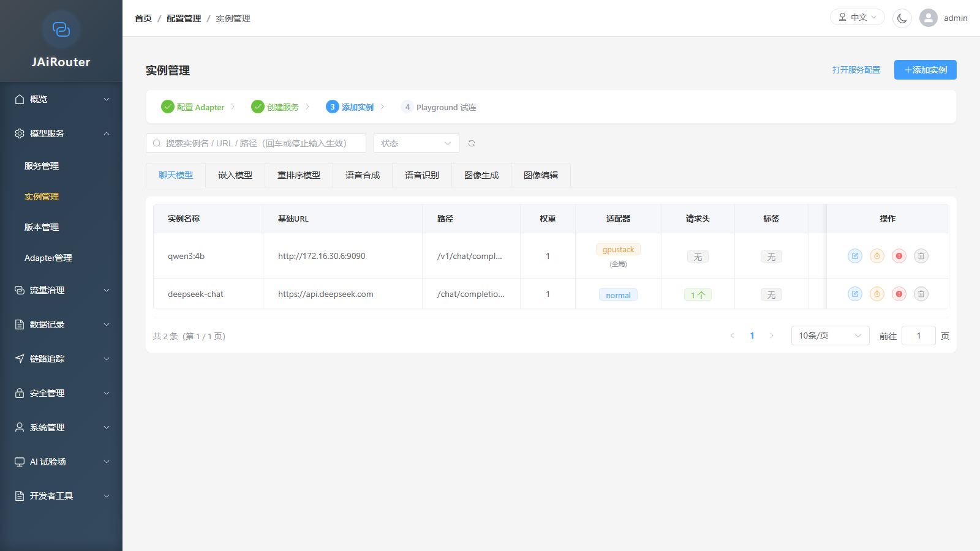Screen dimensions: 980x551
Task: Click step 4 number badge Playground
Action: [407, 107]
